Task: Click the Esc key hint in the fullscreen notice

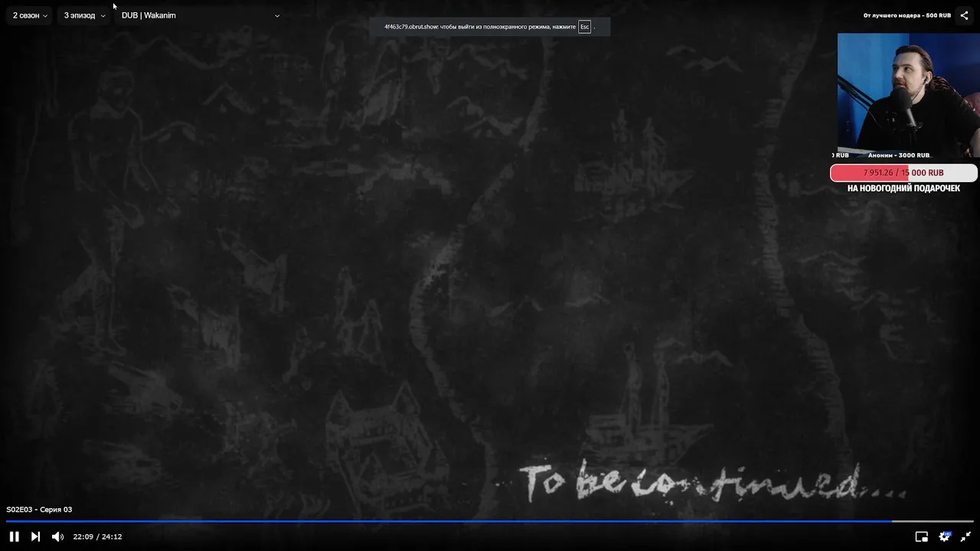Action: click(x=585, y=27)
